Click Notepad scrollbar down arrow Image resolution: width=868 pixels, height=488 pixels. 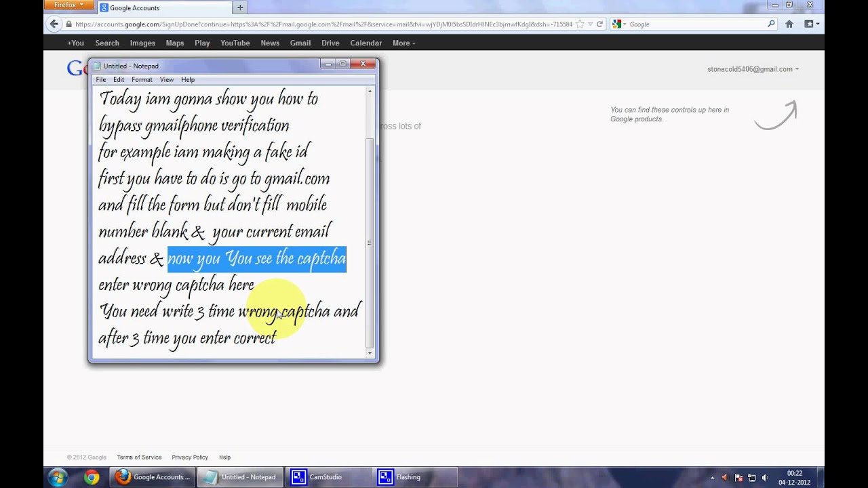370,353
